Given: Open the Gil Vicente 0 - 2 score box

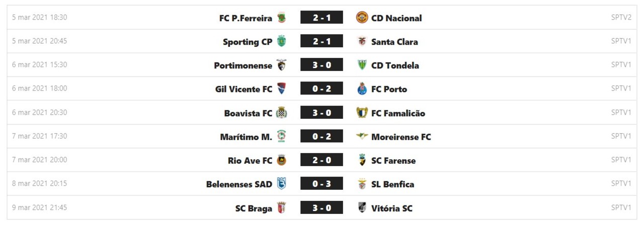Looking at the screenshot, I should point(321,89).
